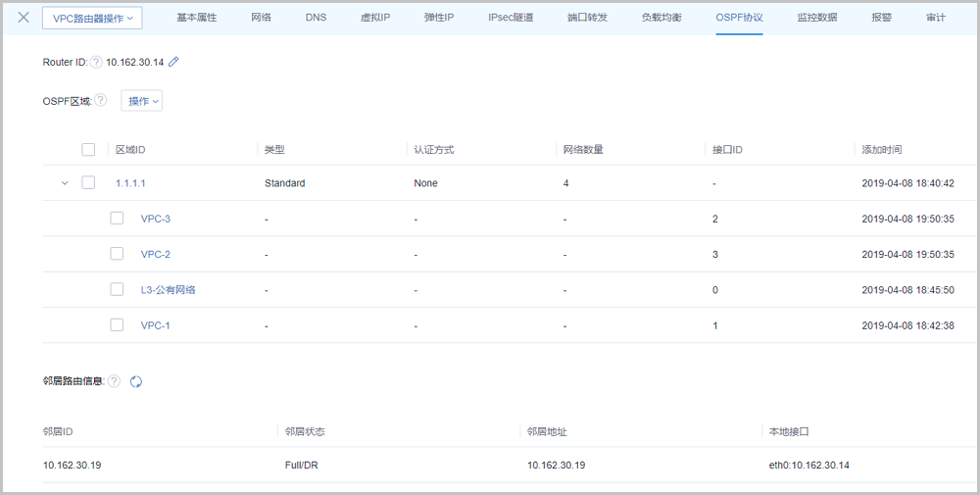Click help icon next to 邻居路由信息

click(x=114, y=381)
